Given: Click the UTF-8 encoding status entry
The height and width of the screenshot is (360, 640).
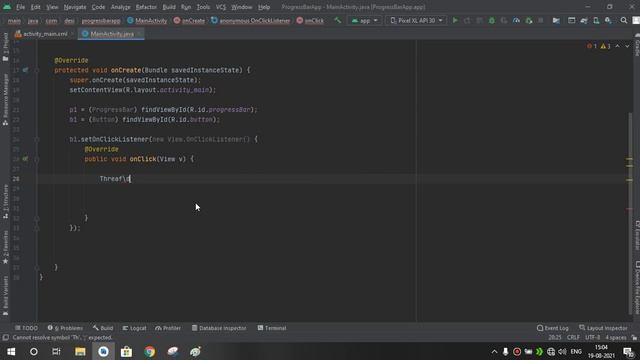Looking at the screenshot, I should click(x=592, y=338).
